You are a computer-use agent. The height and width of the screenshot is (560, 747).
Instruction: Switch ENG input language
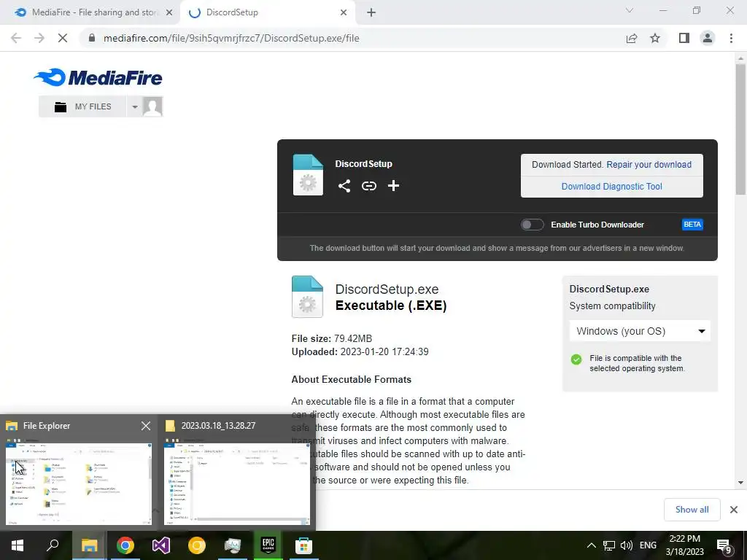point(648,545)
